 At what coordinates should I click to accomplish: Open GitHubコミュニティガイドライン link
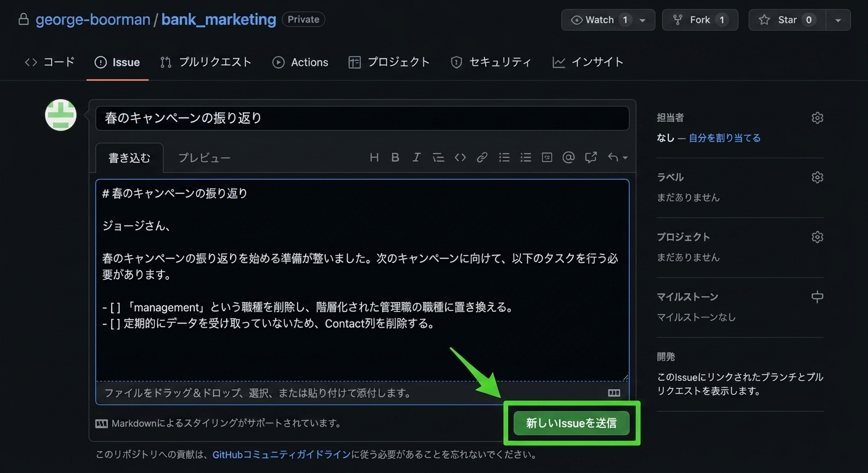pyautogui.click(x=282, y=455)
